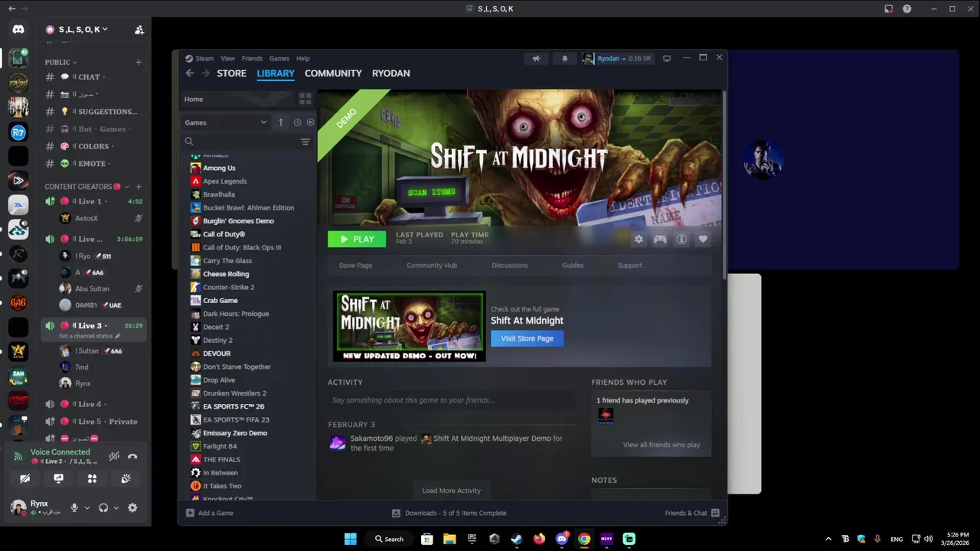The image size is (980, 551).
Task: Toggle Discord headphones deafen
Action: [103, 507]
